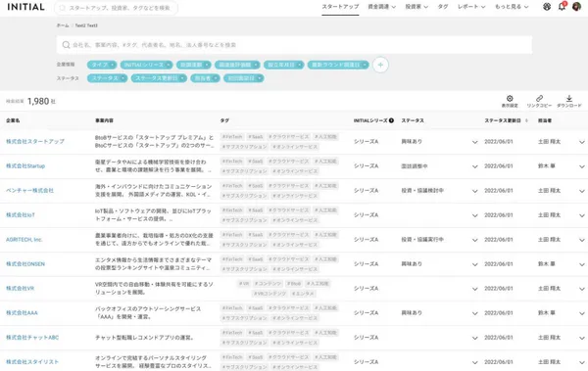Expand assignee dropdown for 株式会社ONSEN row
The width and height of the screenshot is (588, 371).
click(x=581, y=264)
